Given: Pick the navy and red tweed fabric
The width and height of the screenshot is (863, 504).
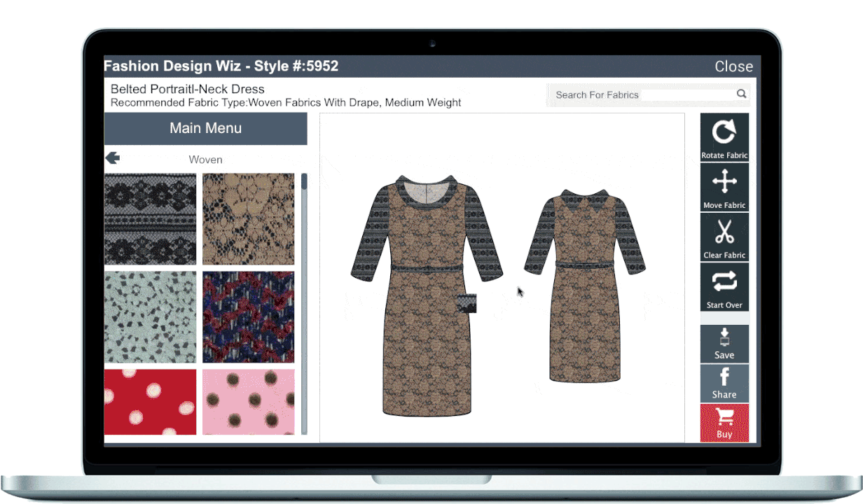Looking at the screenshot, I should [249, 317].
